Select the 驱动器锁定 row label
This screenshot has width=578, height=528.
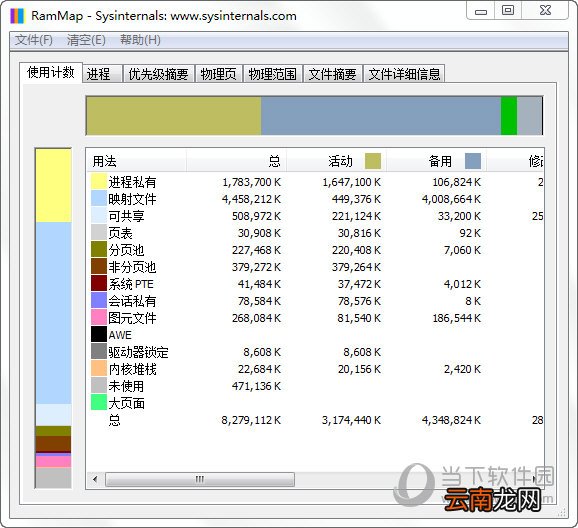[x=138, y=352]
